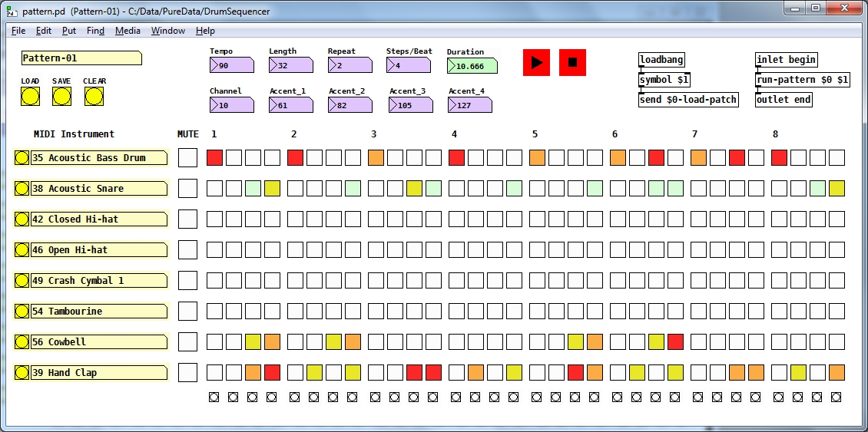
Task: Select the Repeat number box showing 2
Action: tap(350, 66)
